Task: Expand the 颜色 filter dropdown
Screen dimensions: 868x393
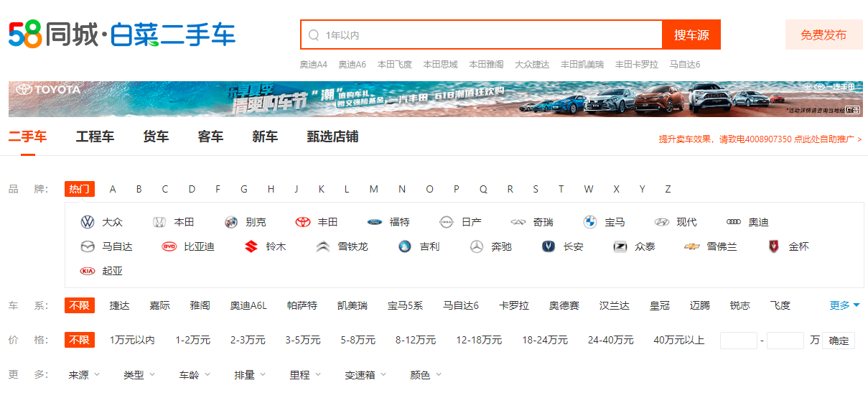Action: coord(426,375)
